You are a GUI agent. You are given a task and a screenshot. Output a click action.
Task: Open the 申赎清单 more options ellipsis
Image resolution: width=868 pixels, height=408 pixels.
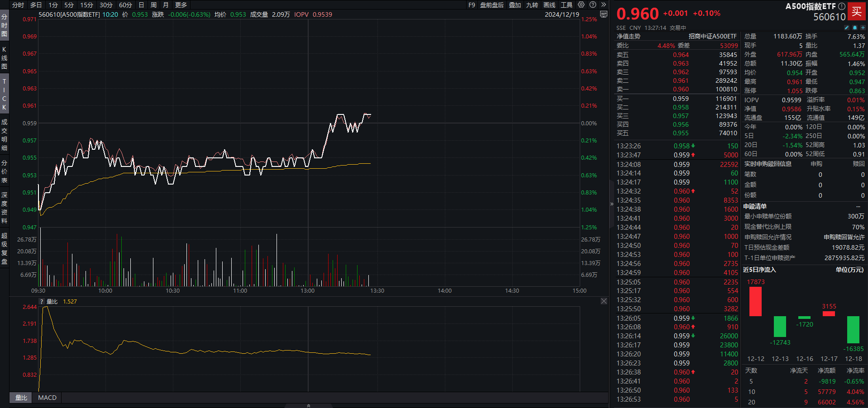858,206
